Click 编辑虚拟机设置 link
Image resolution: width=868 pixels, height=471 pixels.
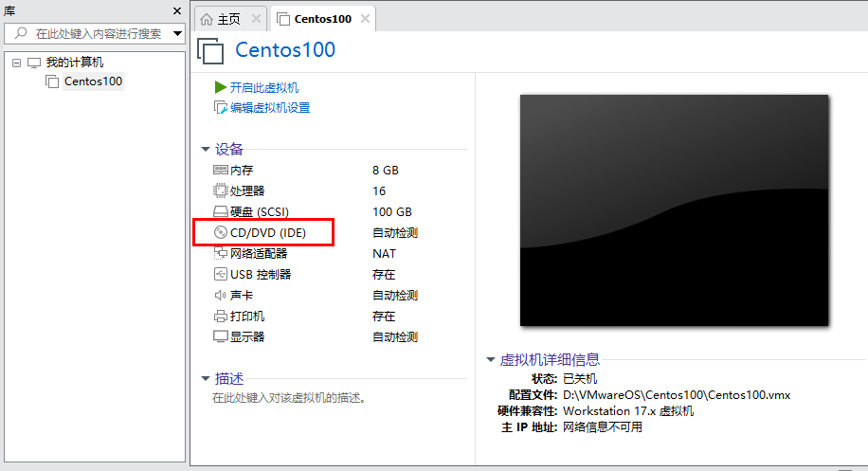[x=270, y=108]
